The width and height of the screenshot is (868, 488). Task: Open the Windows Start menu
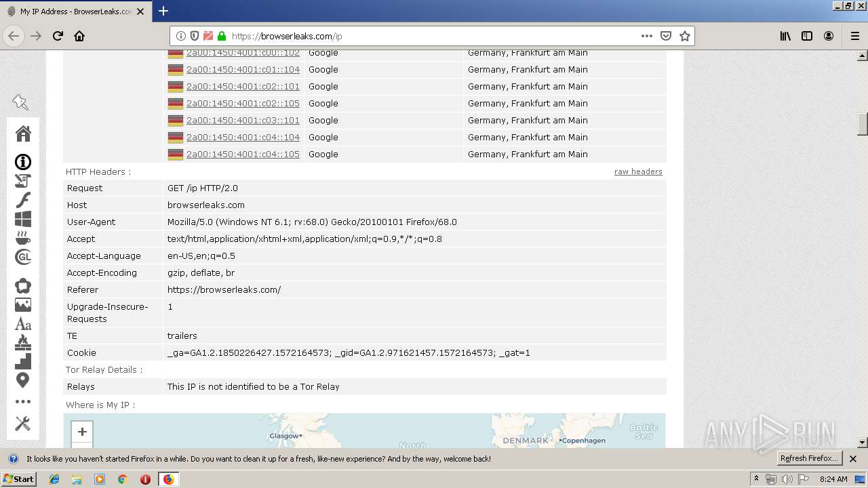19,479
